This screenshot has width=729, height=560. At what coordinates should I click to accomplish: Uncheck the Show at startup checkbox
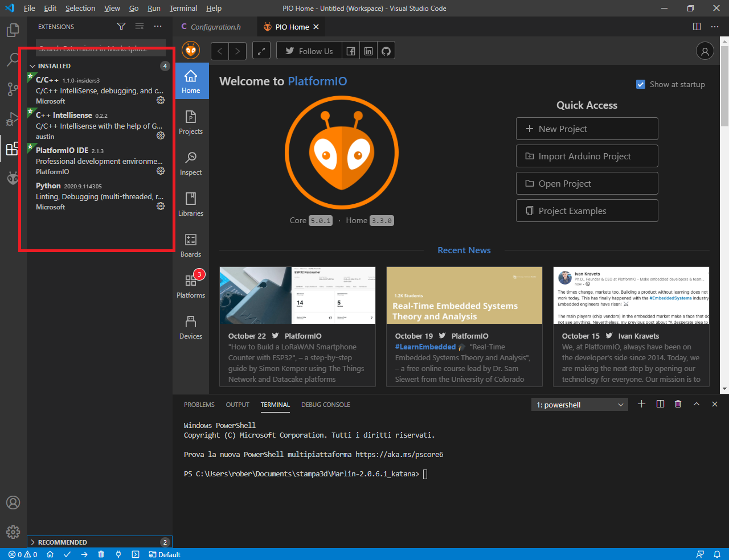tap(641, 84)
